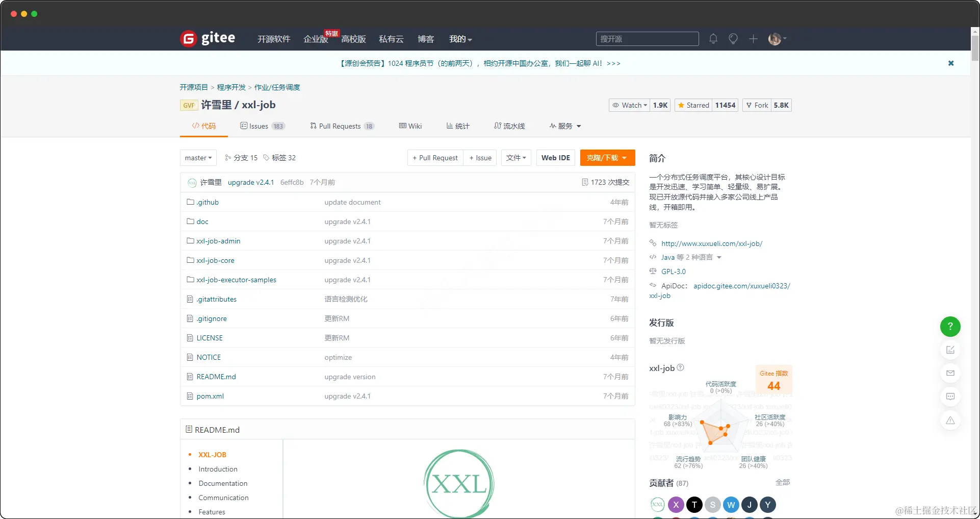Open the LICENSE file
980x519 pixels.
[210, 338]
